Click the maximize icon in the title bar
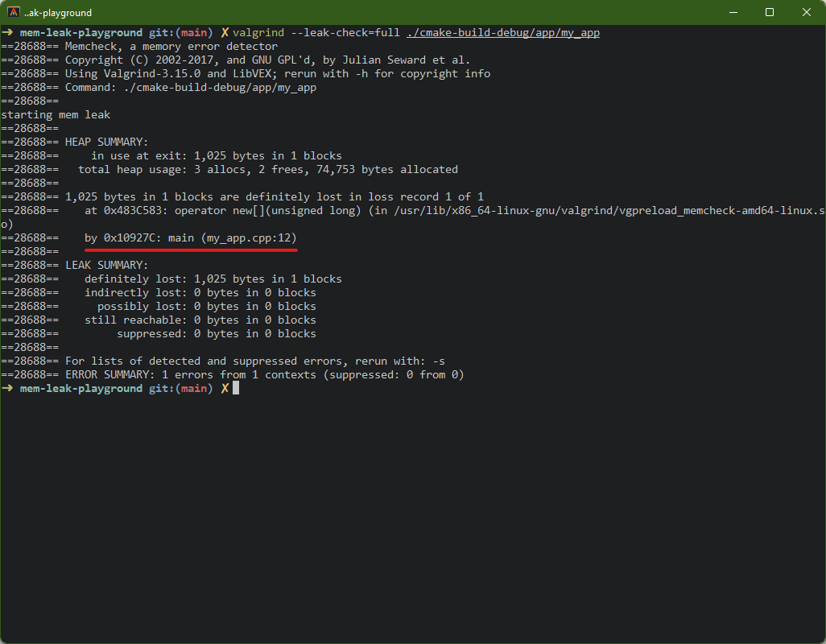826x644 pixels. pos(770,12)
